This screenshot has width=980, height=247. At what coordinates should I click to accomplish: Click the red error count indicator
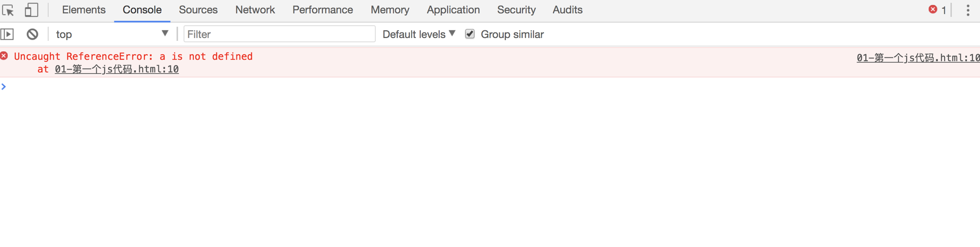937,10
